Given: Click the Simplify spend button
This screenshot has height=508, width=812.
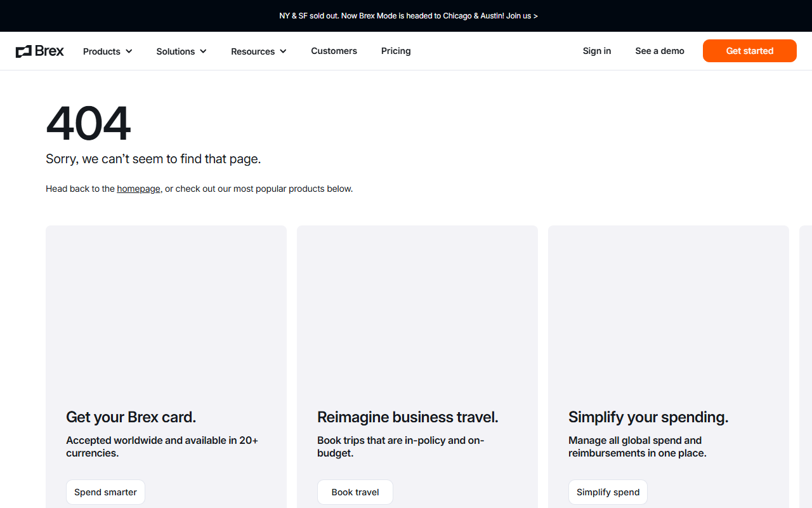Looking at the screenshot, I should pos(608,492).
